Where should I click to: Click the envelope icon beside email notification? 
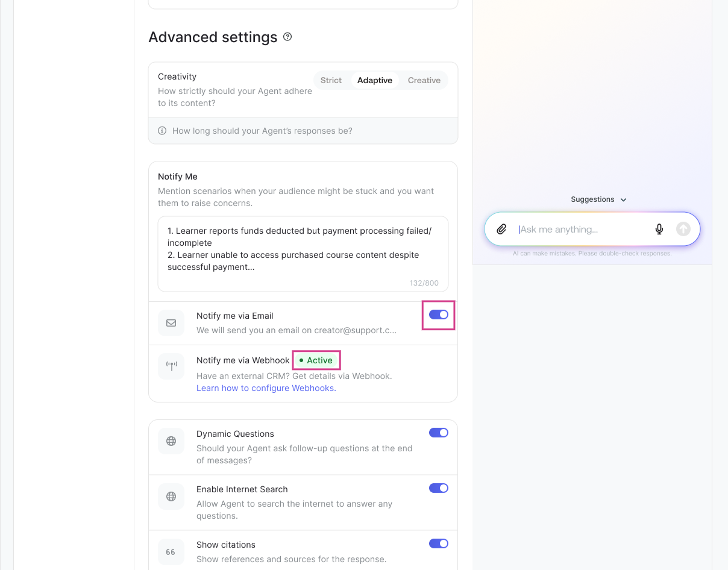(171, 323)
